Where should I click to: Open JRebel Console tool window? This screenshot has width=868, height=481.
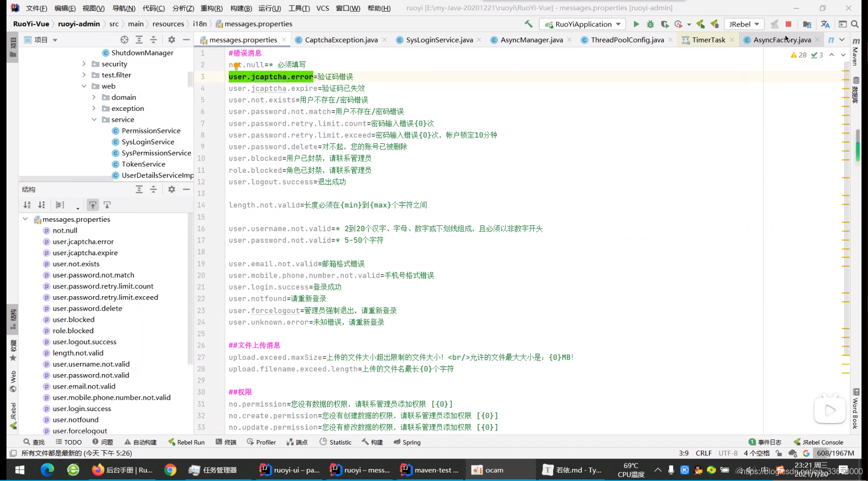click(819, 442)
